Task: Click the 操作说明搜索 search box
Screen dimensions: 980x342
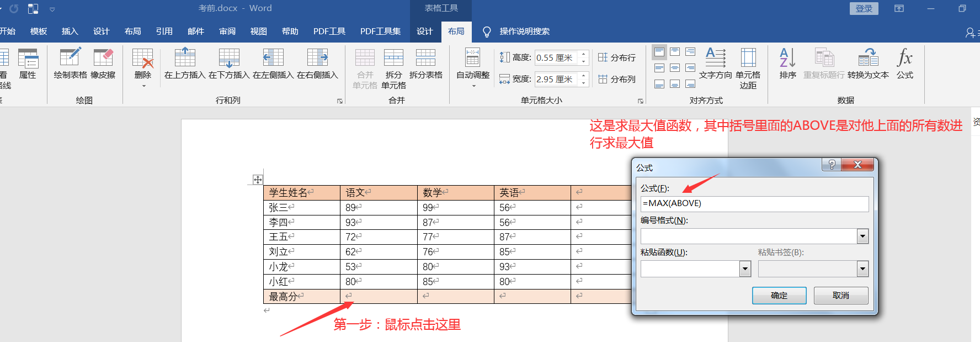Action: click(525, 31)
